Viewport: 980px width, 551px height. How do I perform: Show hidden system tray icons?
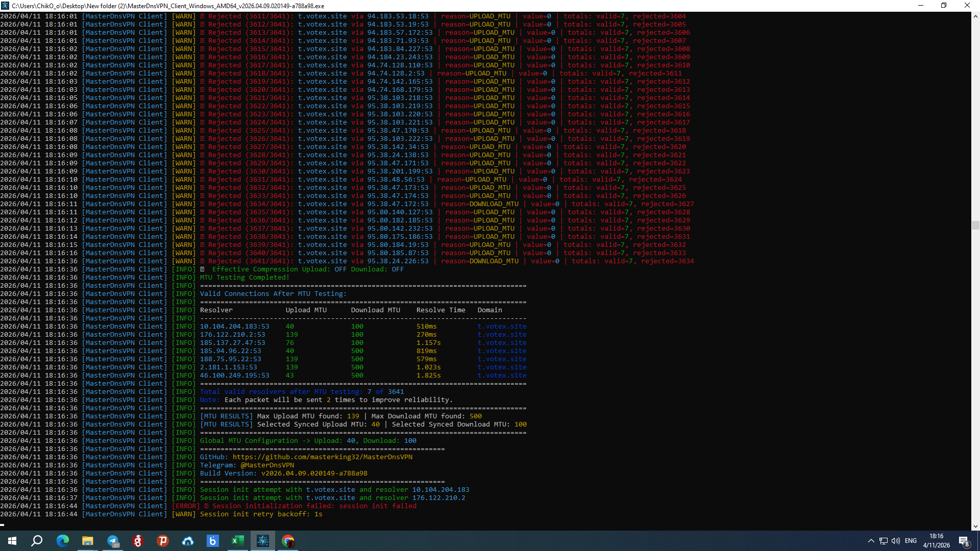point(871,541)
